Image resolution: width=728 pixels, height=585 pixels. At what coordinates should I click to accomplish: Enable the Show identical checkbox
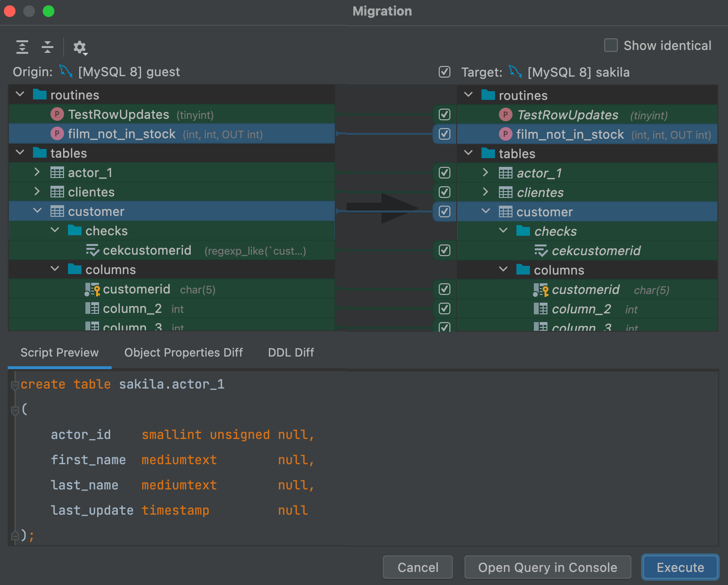(611, 45)
